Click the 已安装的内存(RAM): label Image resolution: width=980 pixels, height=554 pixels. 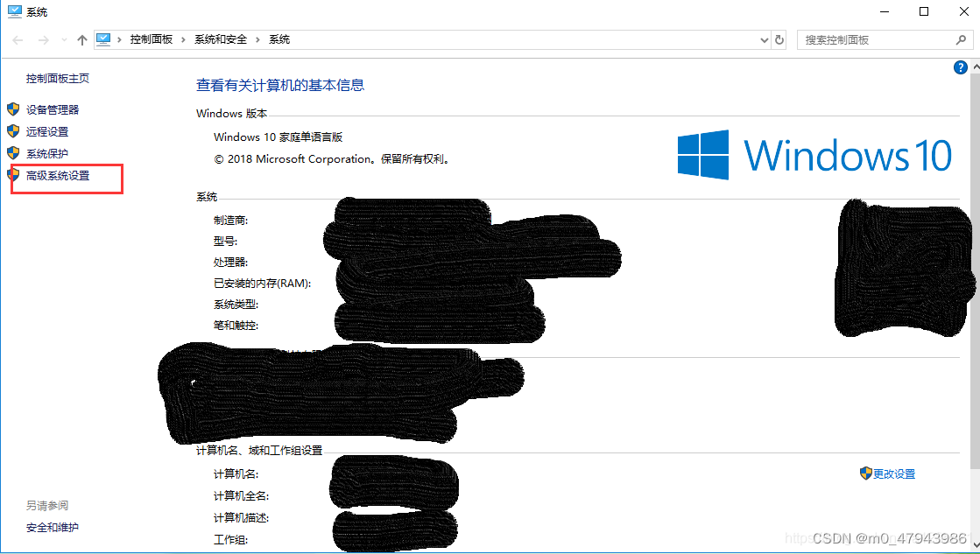262,284
